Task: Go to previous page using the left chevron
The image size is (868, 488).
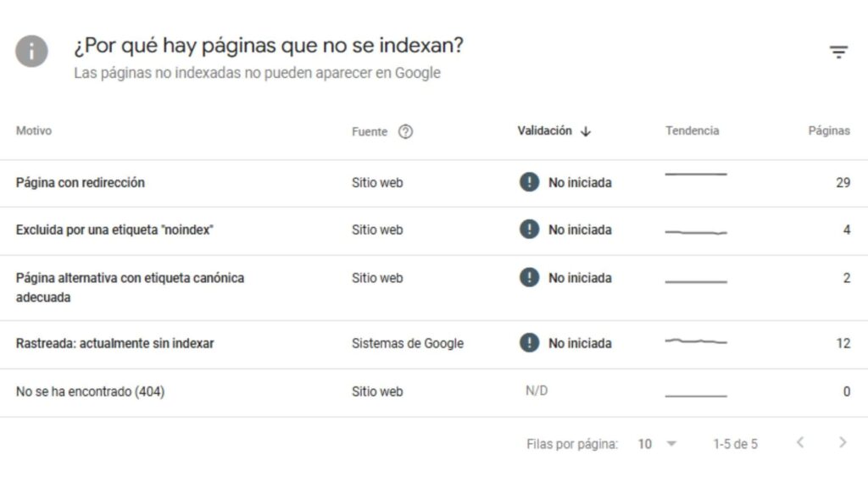Action: [801, 443]
